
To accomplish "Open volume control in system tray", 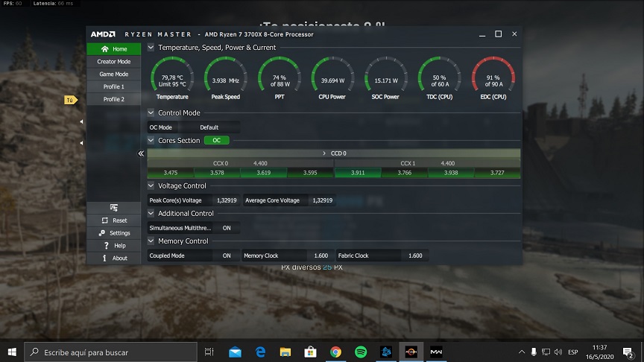I will coord(558,352).
